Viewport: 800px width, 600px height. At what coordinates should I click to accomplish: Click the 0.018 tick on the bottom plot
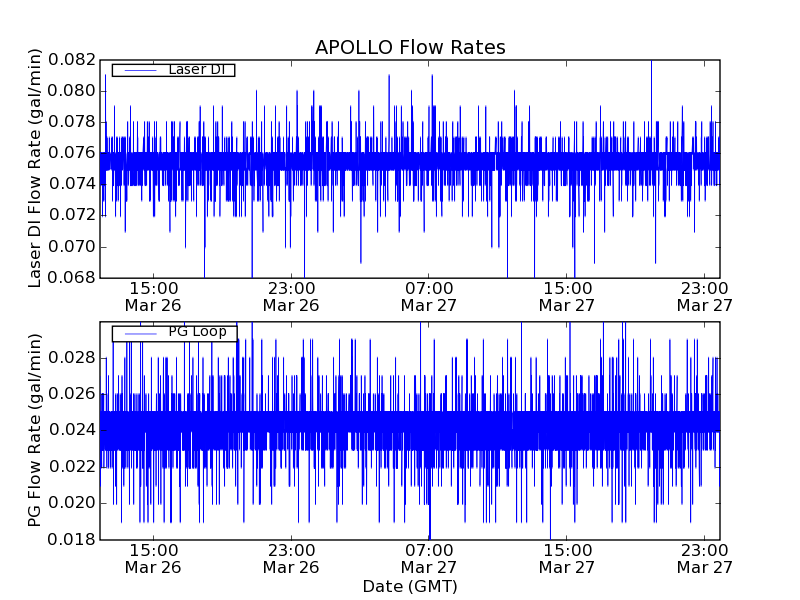76,539
